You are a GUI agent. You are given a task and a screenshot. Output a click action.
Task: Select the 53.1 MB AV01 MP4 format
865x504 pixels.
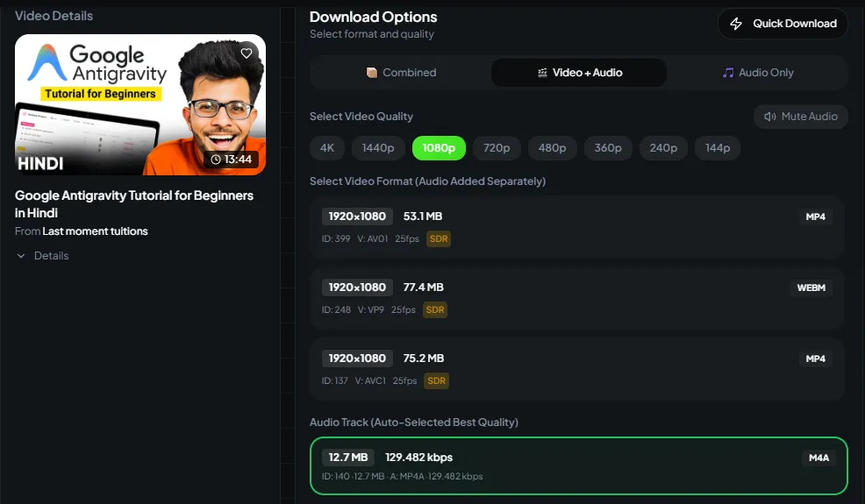coord(576,227)
